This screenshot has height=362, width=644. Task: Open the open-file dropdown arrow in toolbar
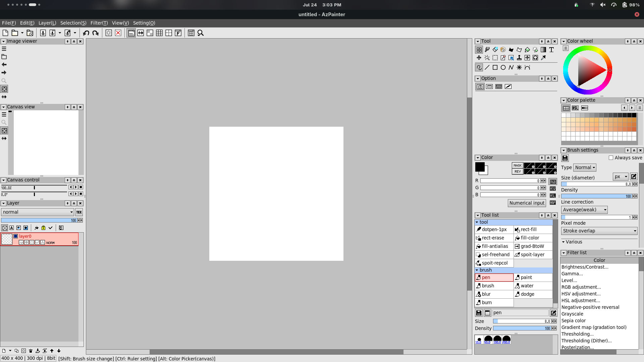tap(22, 33)
